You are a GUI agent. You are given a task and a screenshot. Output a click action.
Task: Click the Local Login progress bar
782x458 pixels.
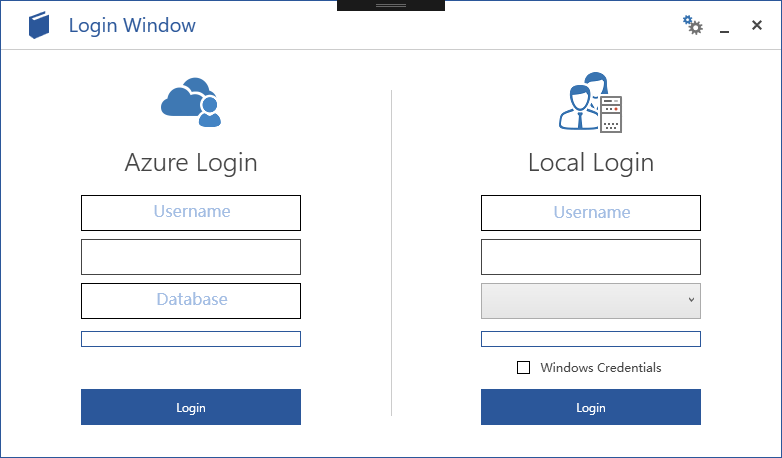coord(590,339)
